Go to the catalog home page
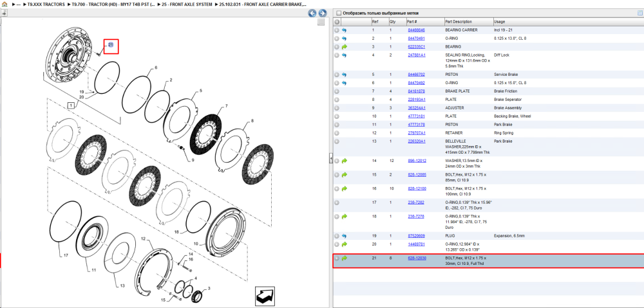The image size is (644, 308). tap(5, 4)
